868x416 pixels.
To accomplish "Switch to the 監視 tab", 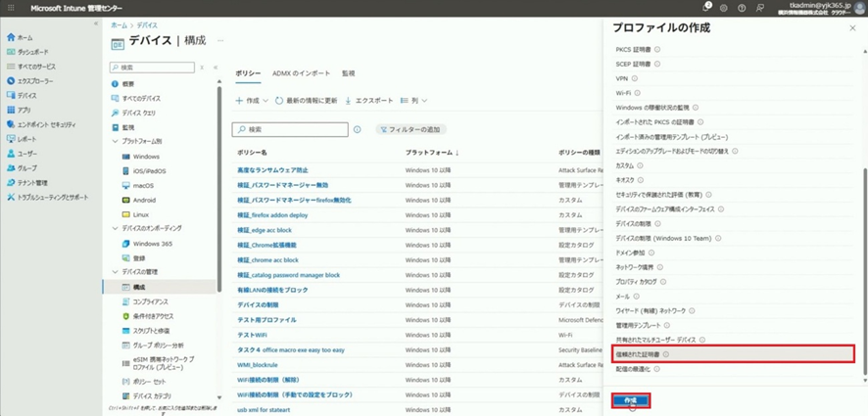I will point(349,73).
